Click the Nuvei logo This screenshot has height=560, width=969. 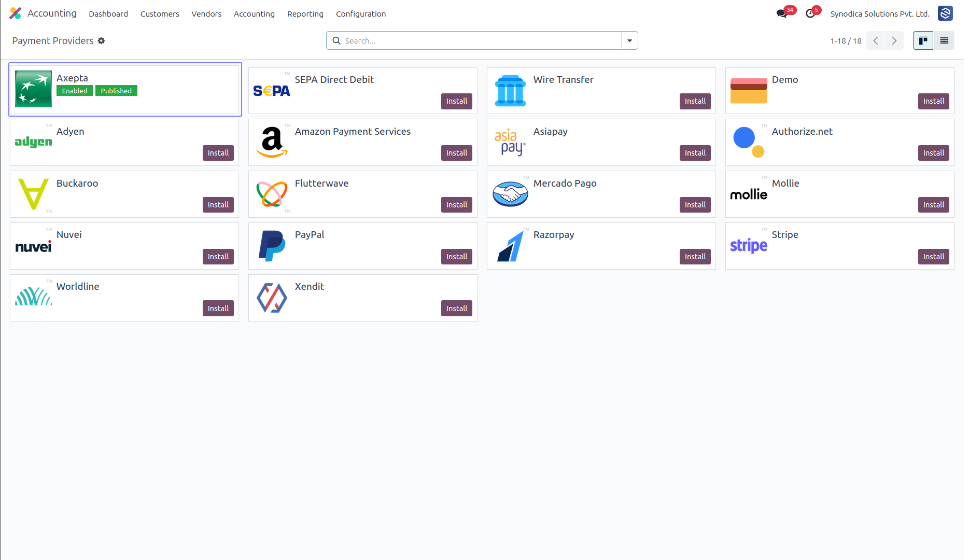(33, 247)
